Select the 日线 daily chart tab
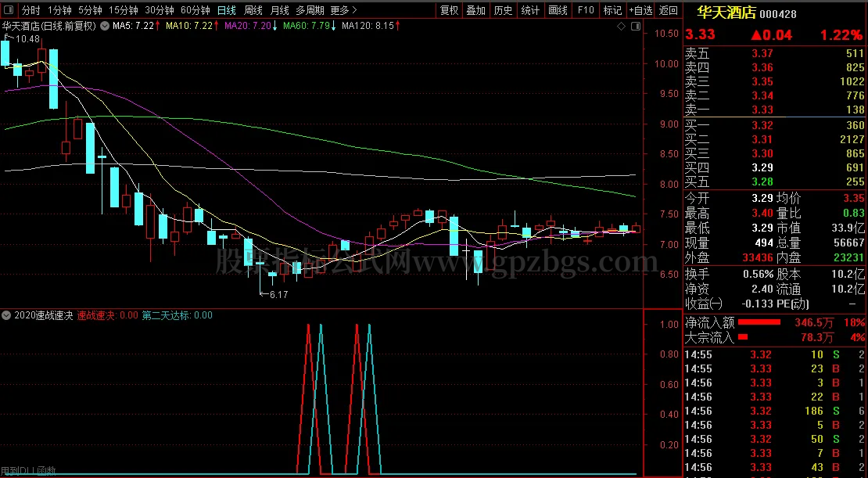This screenshot has width=868, height=478. (227, 10)
